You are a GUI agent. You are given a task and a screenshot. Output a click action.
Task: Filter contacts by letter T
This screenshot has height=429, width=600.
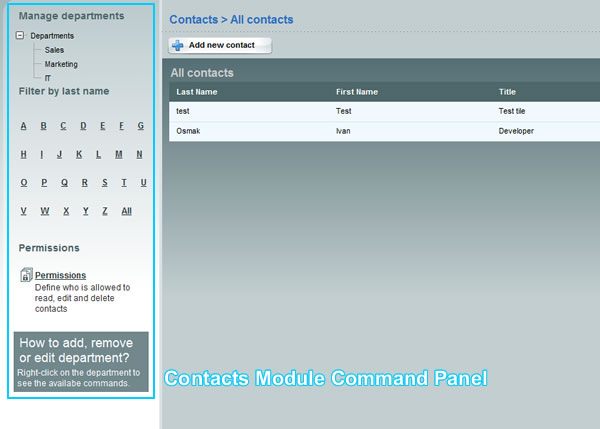124,183
